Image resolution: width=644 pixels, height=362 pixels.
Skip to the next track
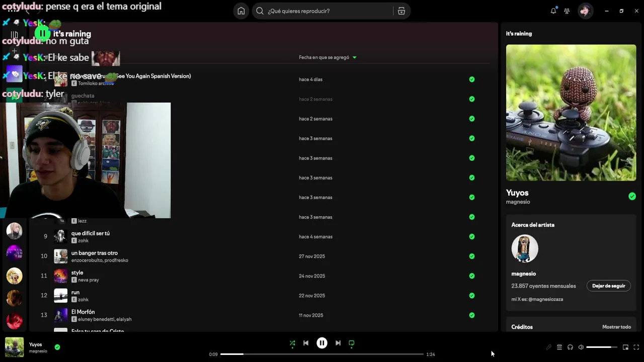pos(338,343)
